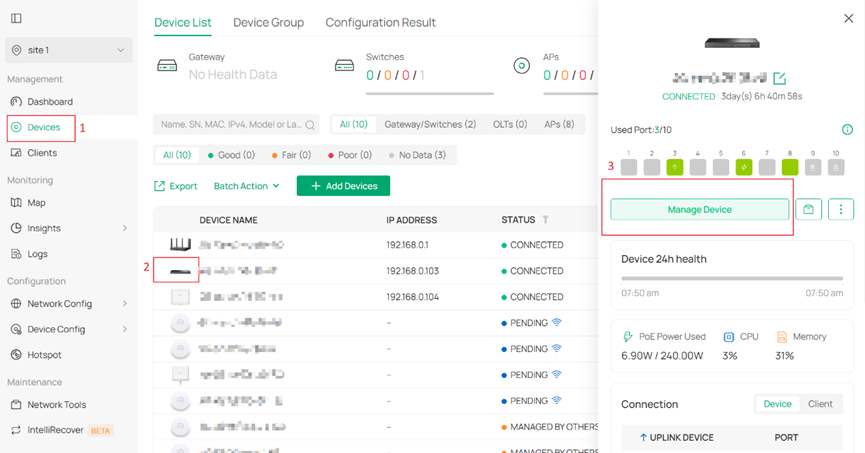Filter devices with Good (0) health
The height and width of the screenshot is (453, 865).
(x=231, y=155)
